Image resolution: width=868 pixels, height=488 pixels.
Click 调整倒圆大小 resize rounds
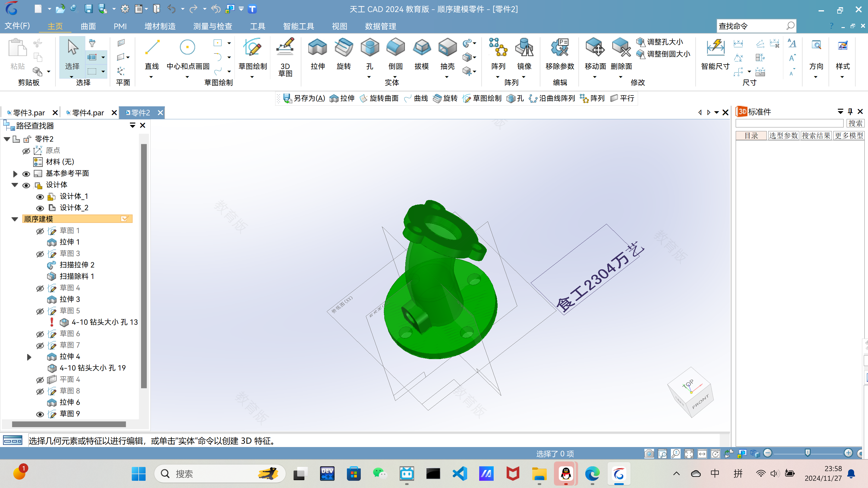pyautogui.click(x=663, y=54)
